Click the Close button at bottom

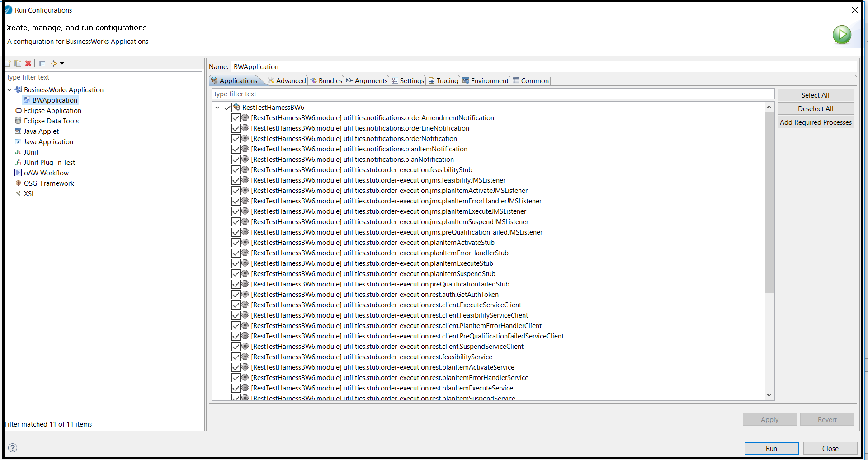point(830,448)
